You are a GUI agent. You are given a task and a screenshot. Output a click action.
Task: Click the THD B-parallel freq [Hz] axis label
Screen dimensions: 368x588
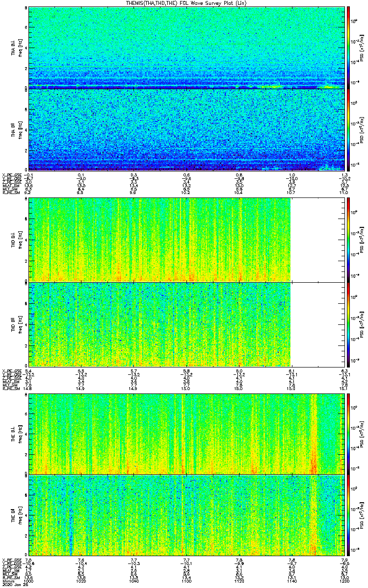point(20,324)
